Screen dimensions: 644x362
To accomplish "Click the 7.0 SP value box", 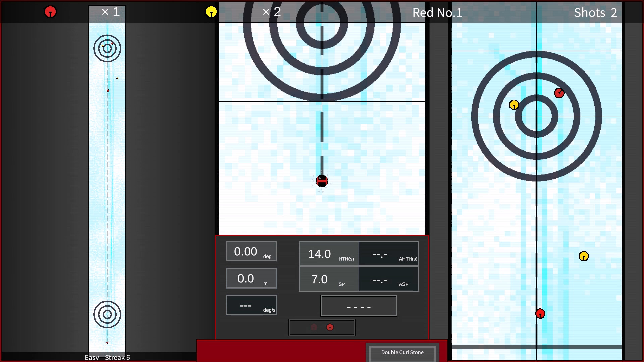I will coord(329,279).
